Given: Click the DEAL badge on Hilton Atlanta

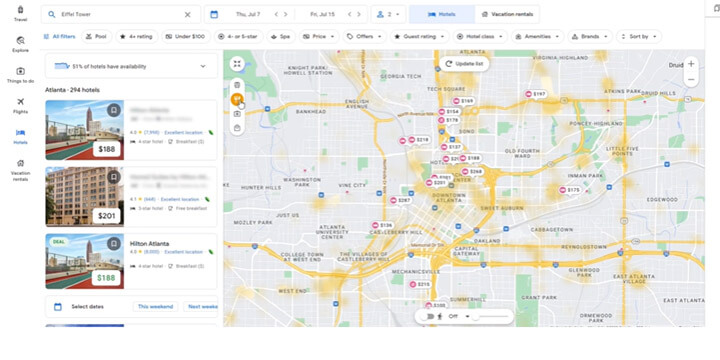Looking at the screenshot, I should tap(58, 242).
